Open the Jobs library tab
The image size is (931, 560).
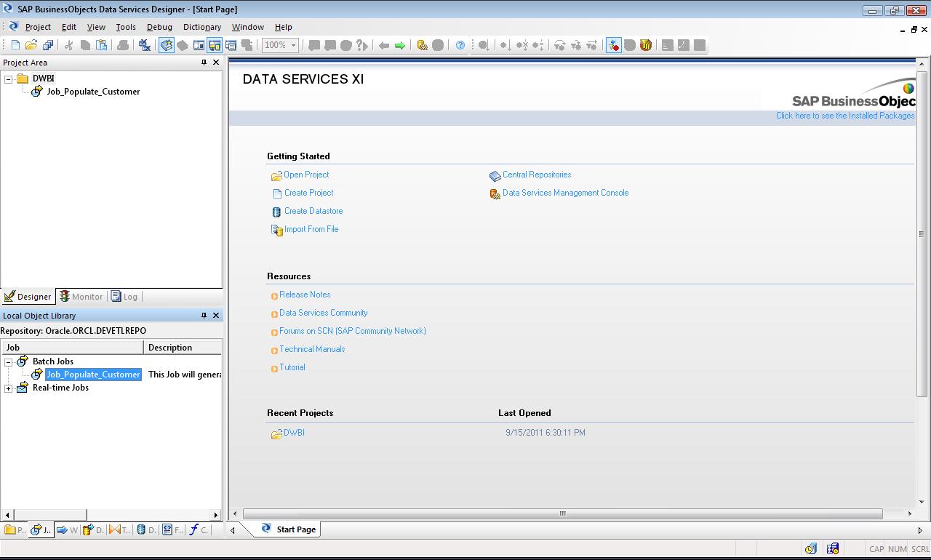[41, 529]
